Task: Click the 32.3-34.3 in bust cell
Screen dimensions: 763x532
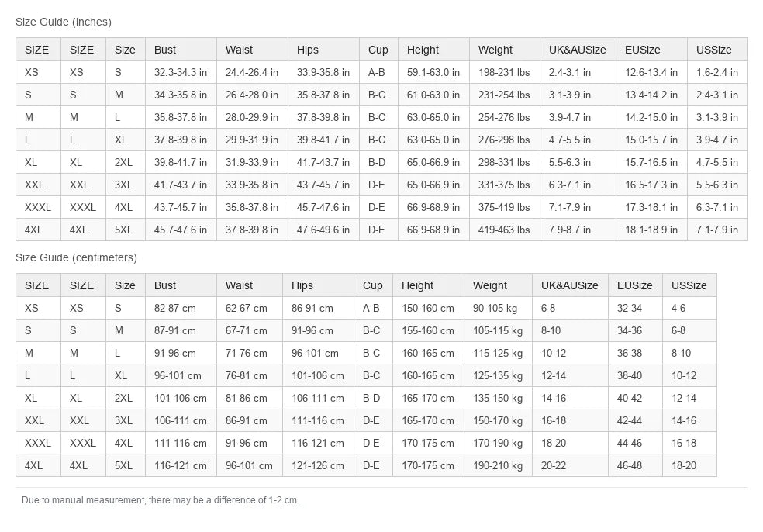Action: click(181, 73)
